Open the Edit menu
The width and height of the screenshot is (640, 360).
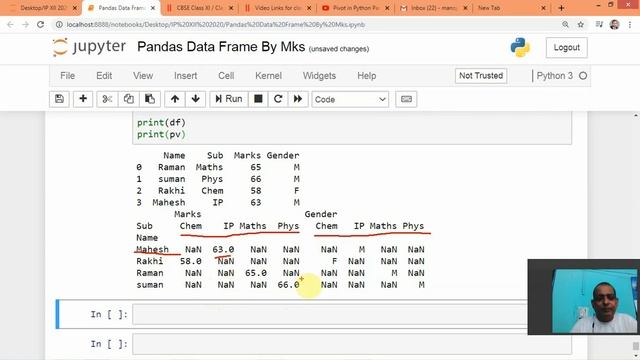104,76
